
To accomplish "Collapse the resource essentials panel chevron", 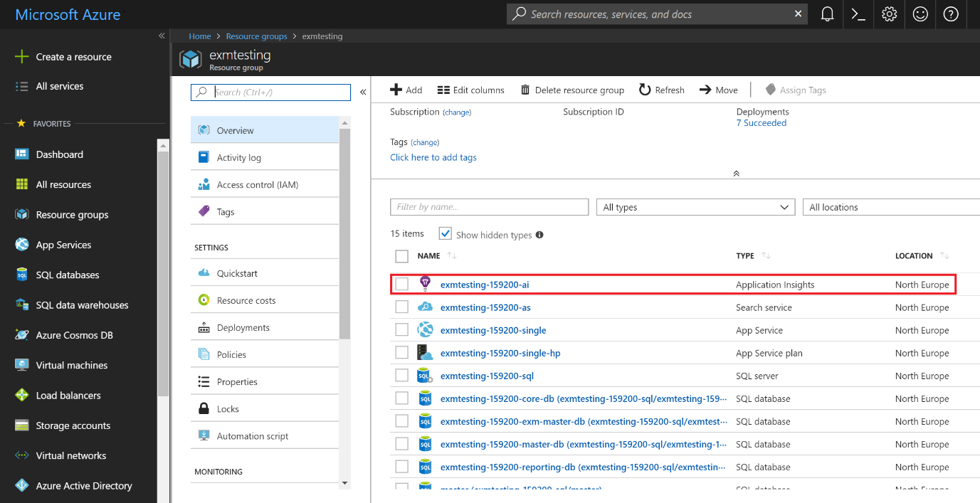I will pos(736,173).
